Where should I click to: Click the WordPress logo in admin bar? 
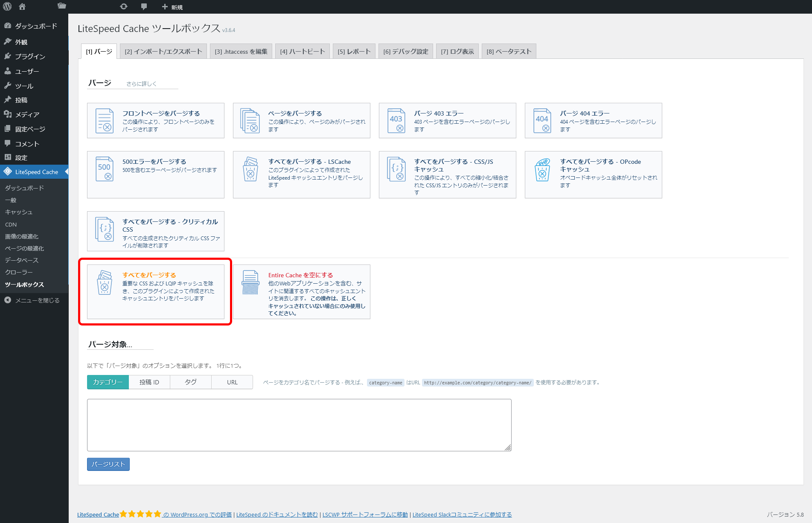point(7,6)
